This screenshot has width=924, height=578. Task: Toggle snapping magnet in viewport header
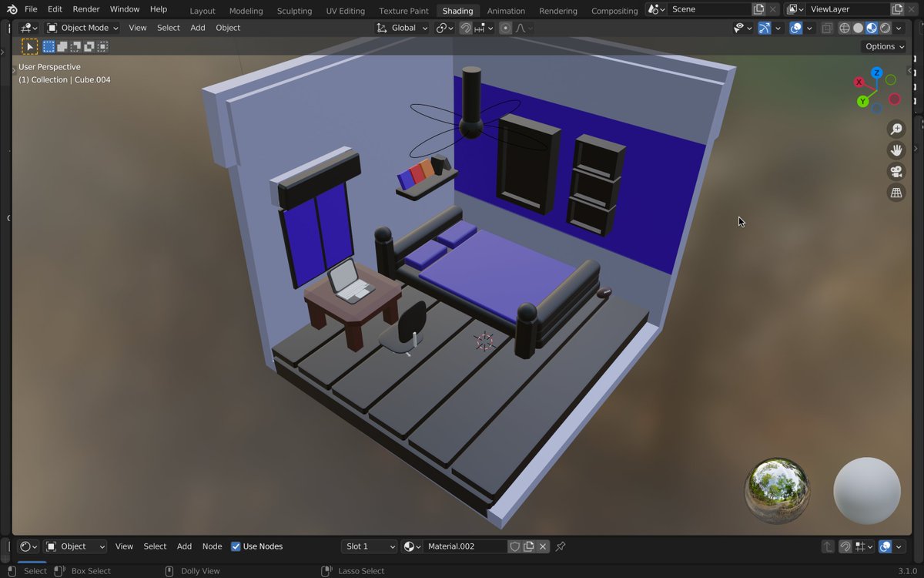[466, 28]
